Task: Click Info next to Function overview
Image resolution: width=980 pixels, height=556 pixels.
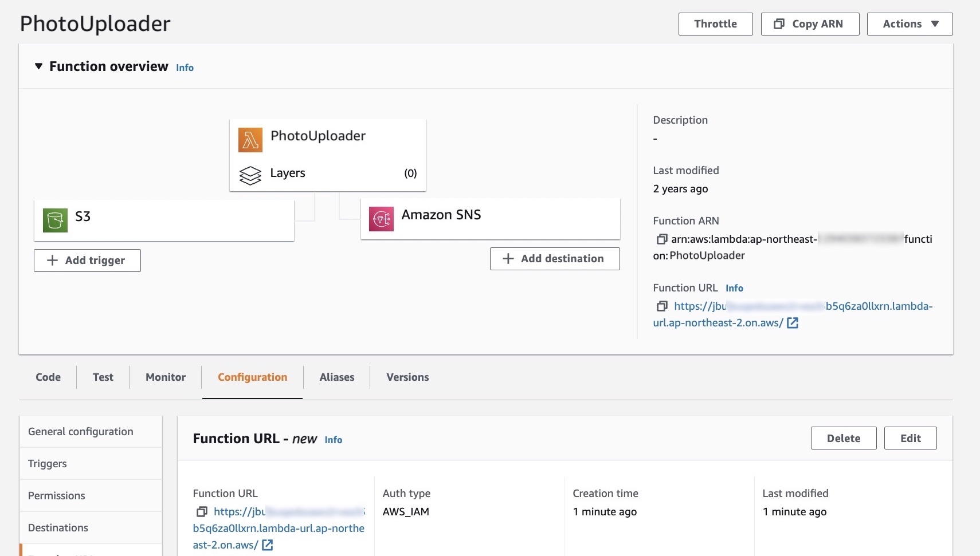Action: tap(185, 67)
